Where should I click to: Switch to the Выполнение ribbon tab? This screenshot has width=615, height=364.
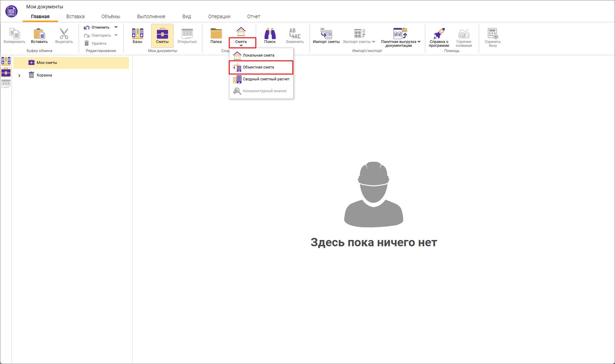(151, 16)
